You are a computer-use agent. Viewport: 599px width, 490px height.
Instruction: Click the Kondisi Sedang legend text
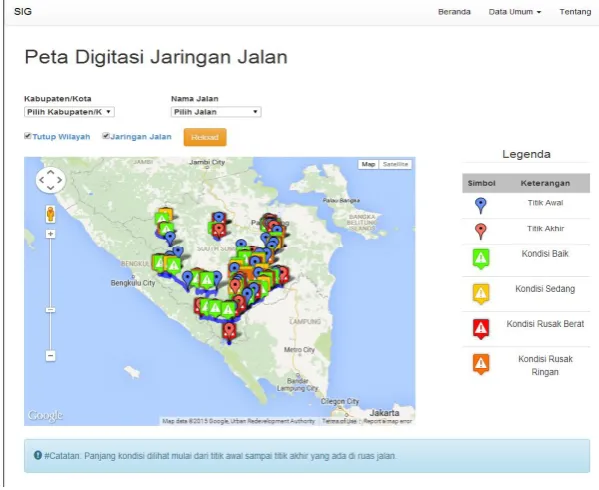coord(545,289)
